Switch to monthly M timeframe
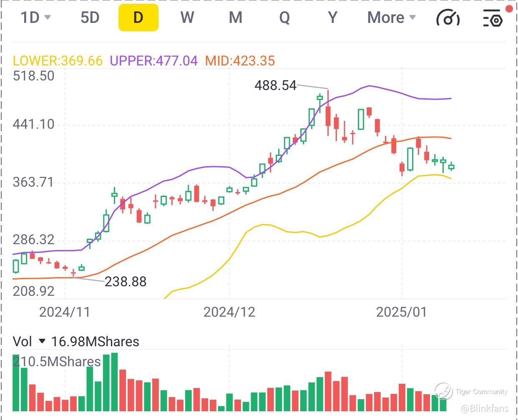 [236, 17]
